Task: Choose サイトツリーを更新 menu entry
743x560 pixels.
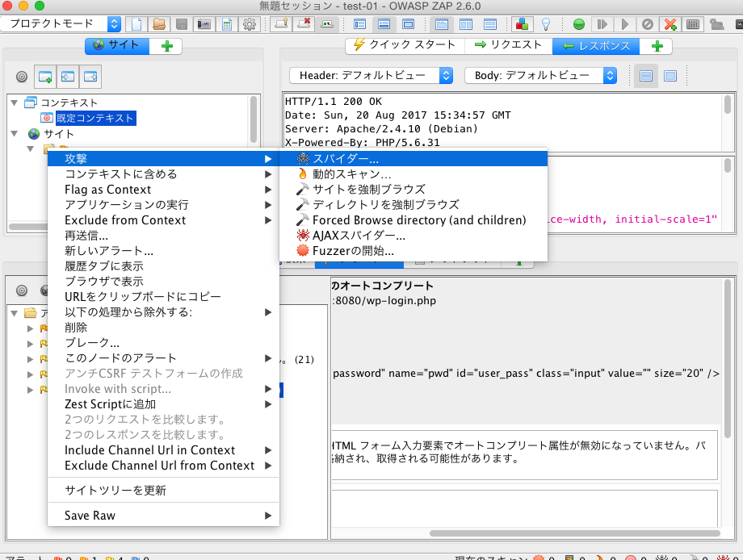Action: (163, 491)
